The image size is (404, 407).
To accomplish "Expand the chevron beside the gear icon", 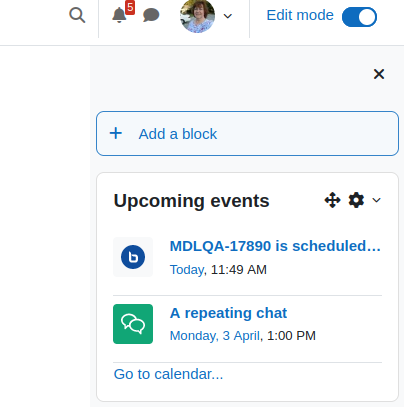I will pos(376,200).
